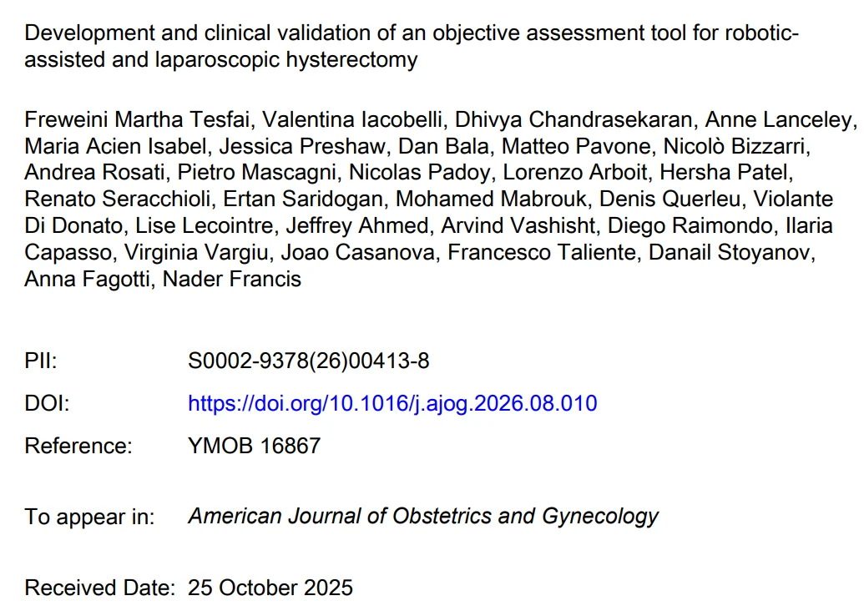Click the article title starting with 'Development and clinical validation'
This screenshot has height=616, width=864.
412,46
